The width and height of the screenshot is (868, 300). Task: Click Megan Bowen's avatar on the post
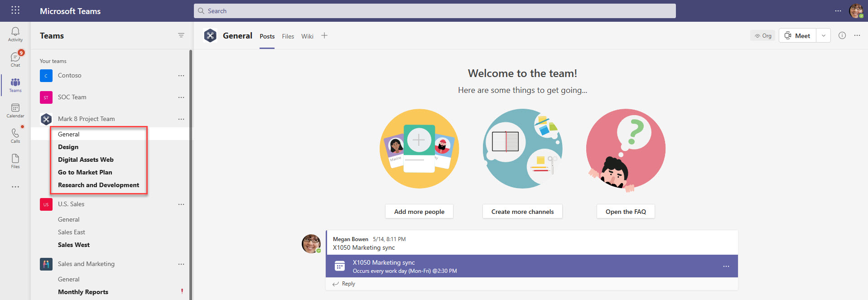(x=311, y=244)
